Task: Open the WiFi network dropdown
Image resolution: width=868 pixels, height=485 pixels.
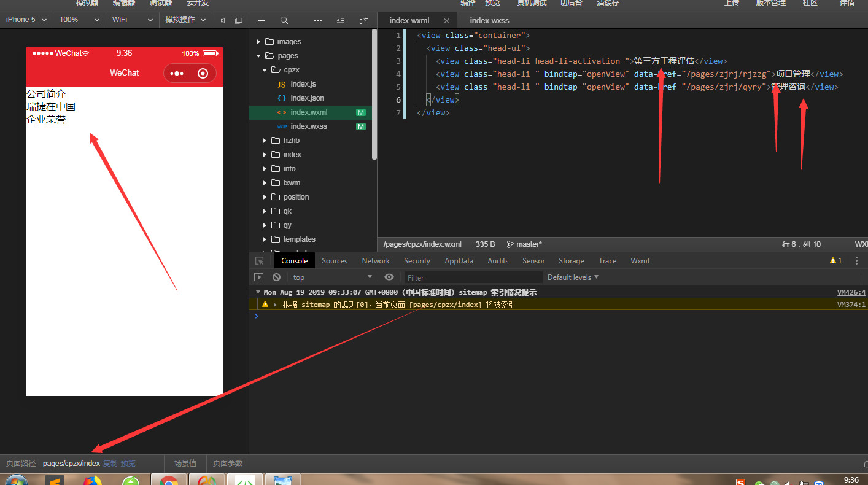Action: pos(132,20)
